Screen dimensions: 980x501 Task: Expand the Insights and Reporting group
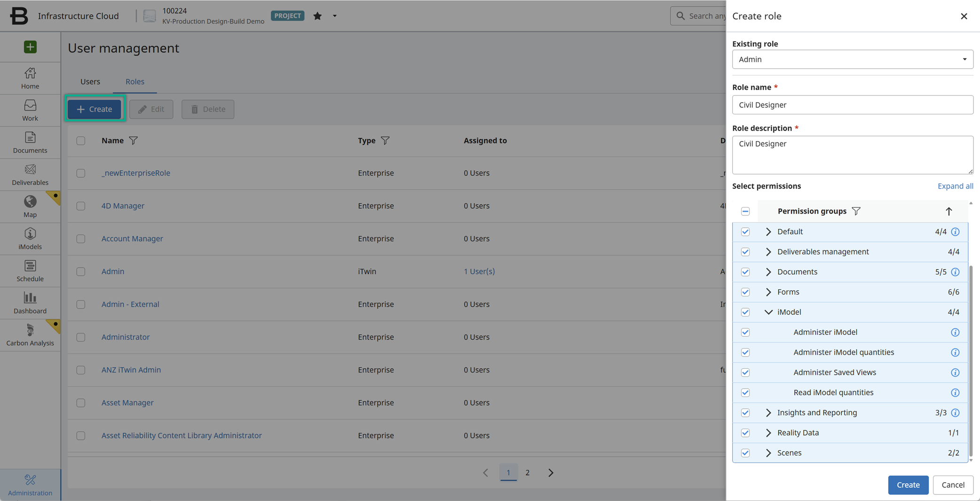pos(768,413)
